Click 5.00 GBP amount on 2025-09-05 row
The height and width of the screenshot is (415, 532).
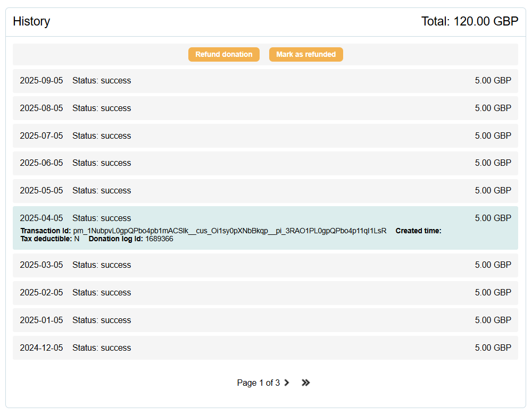tap(493, 81)
